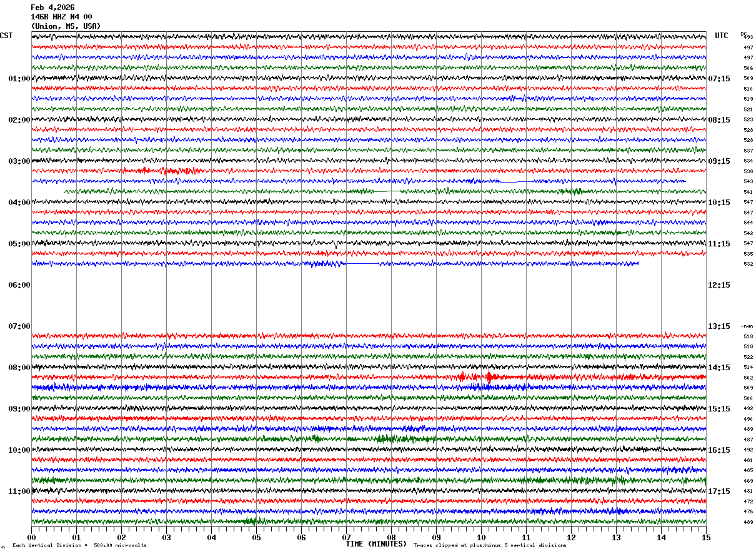Click minute tick label 05 on axis
Screen dimensions: 756x554
(x=256, y=537)
